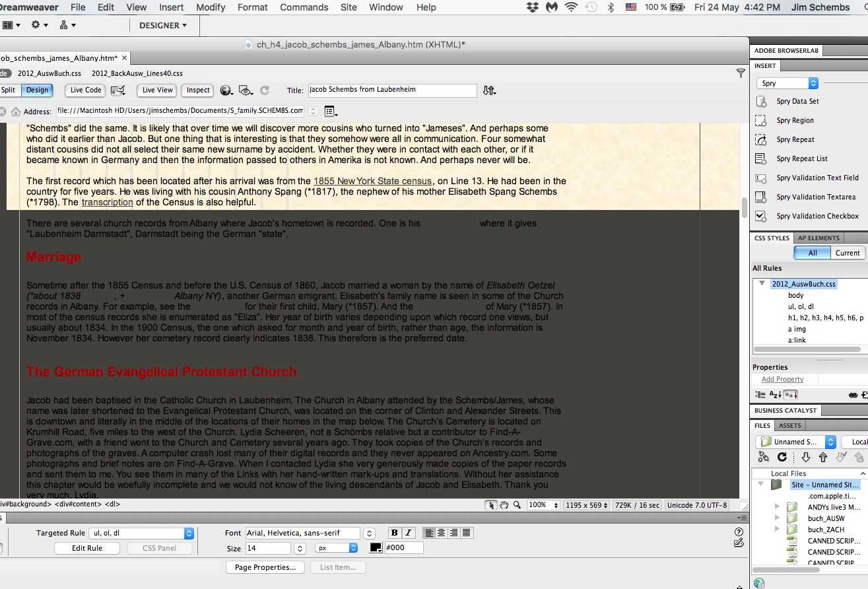
Task: Click the Get files down-arrow icon
Action: (x=805, y=457)
